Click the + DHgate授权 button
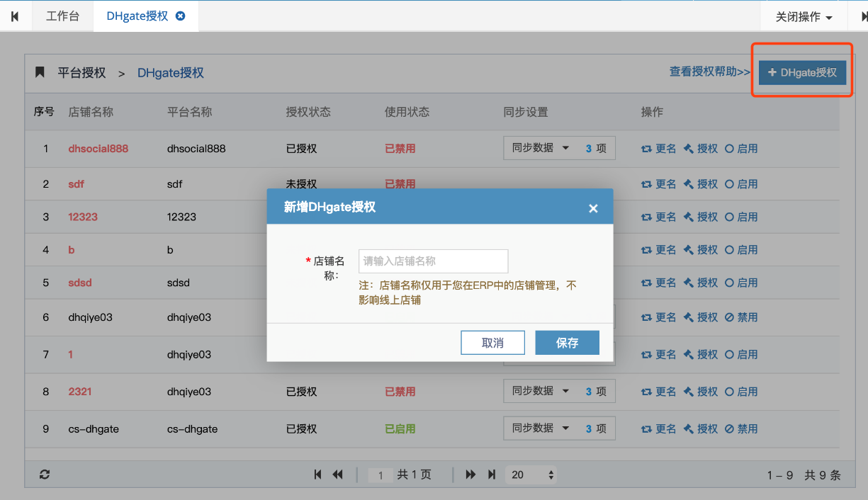Image resolution: width=868 pixels, height=500 pixels. point(802,72)
